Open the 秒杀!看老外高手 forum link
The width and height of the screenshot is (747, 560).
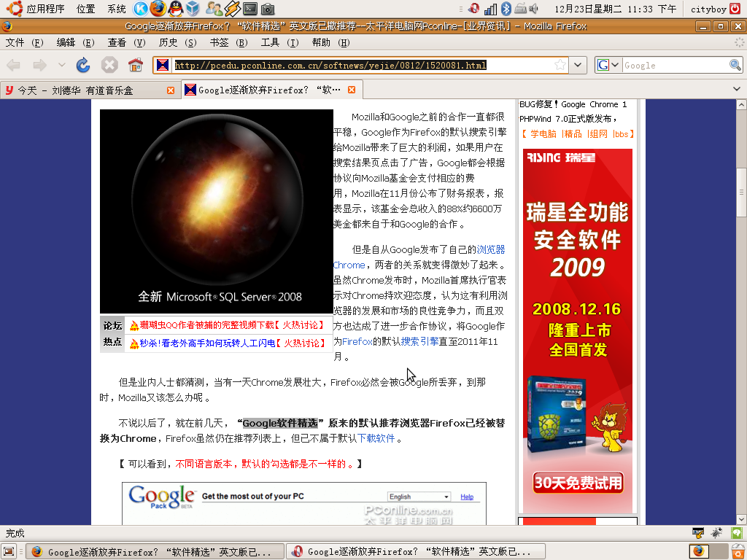point(207,343)
